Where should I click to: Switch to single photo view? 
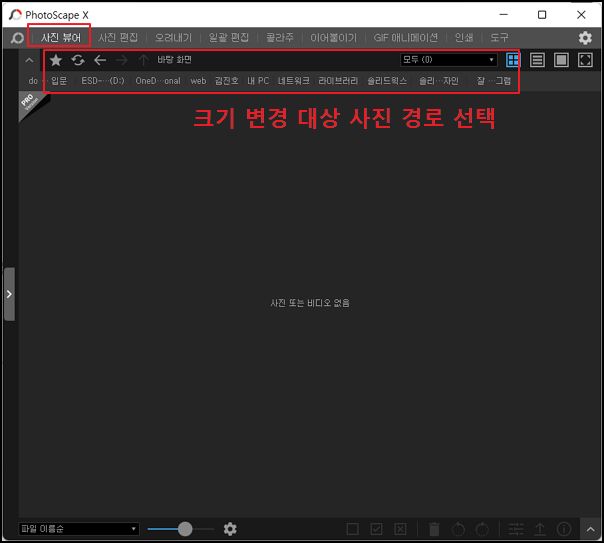coord(561,60)
